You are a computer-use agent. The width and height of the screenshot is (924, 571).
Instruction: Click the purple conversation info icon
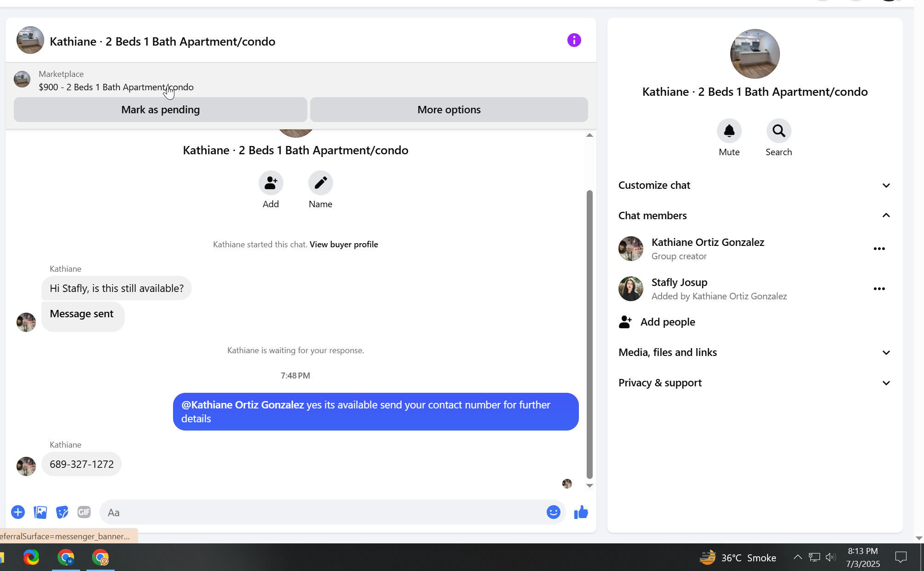[574, 41]
